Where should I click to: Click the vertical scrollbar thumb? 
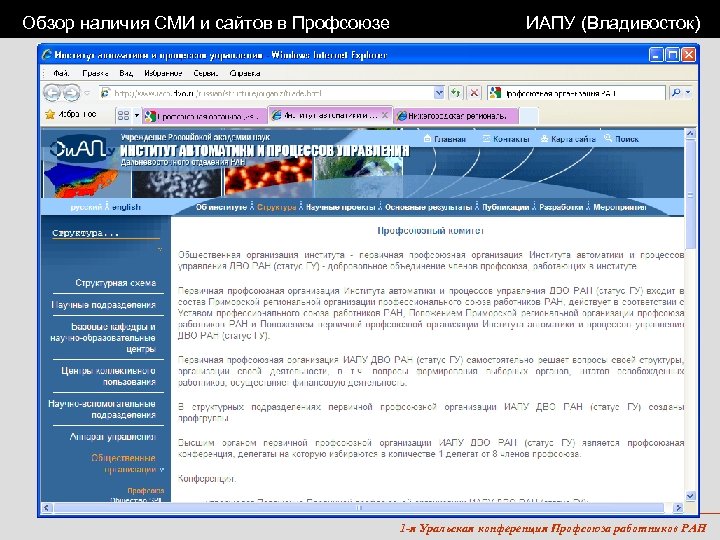tap(690, 195)
